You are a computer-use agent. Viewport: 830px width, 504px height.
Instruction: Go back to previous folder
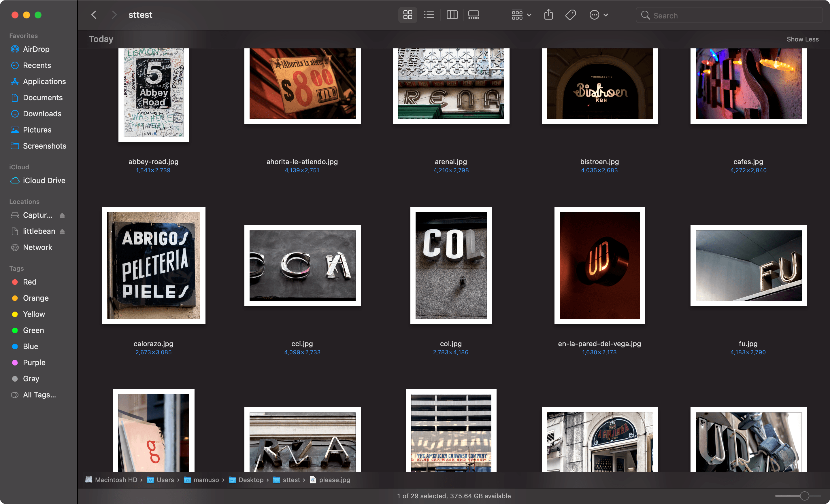(94, 15)
